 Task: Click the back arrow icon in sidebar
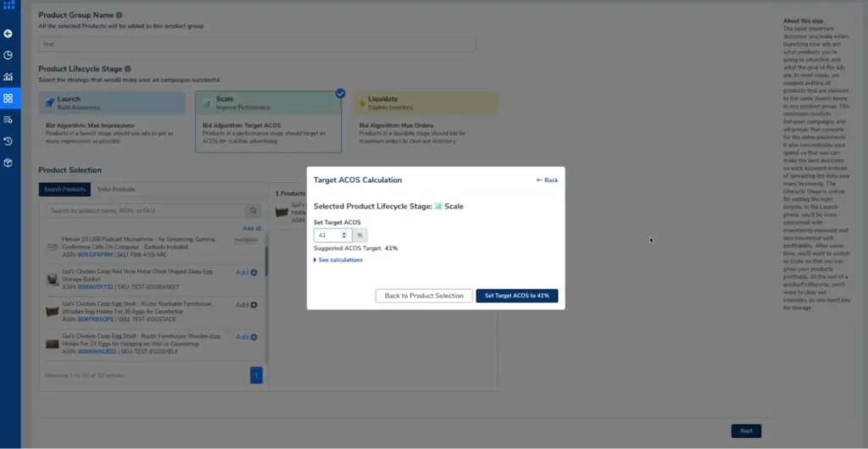pos(8,34)
